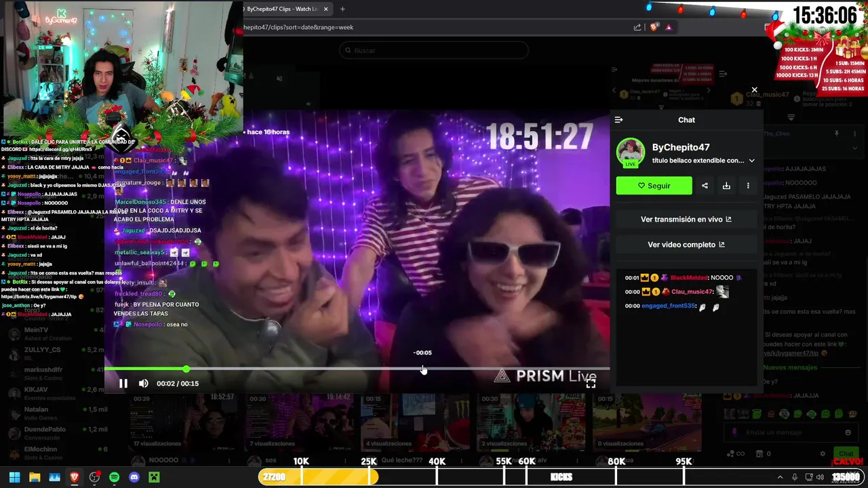Open the browser share page icon
868x488 pixels.
637,27
